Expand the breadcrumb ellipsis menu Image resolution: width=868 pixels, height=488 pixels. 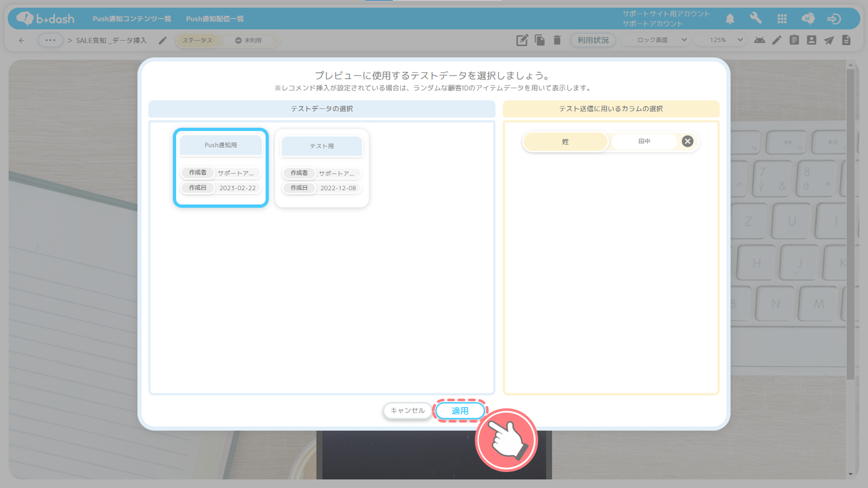point(50,40)
